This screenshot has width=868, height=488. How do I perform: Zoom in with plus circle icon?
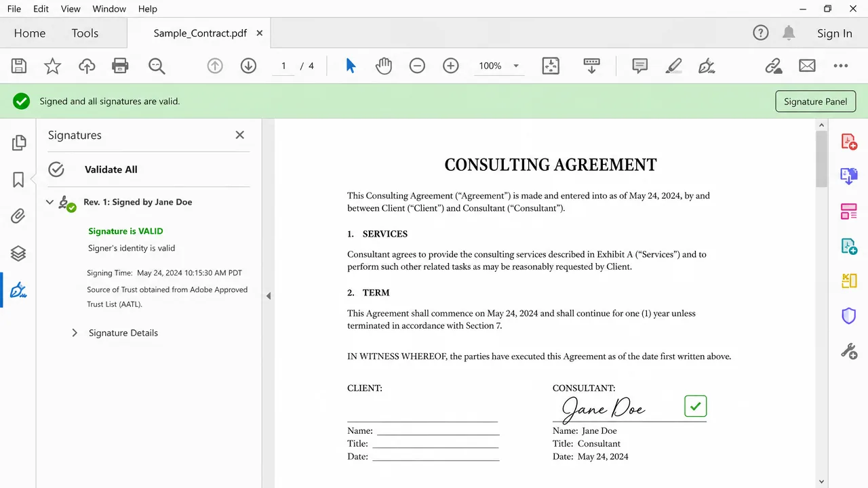451,66
